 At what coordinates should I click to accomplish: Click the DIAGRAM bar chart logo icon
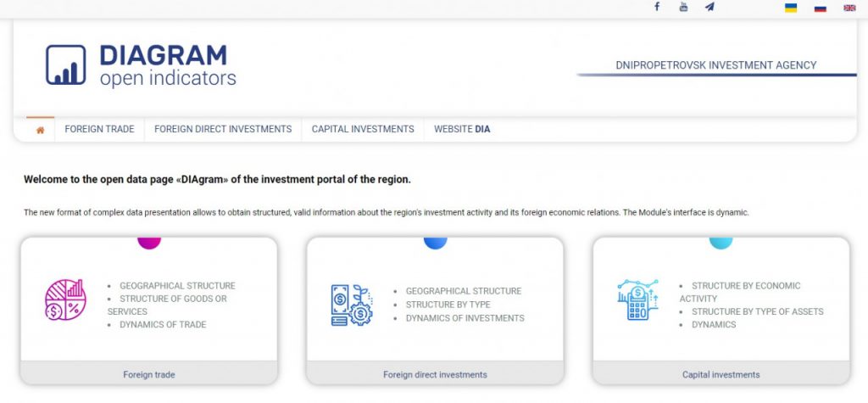[66, 64]
